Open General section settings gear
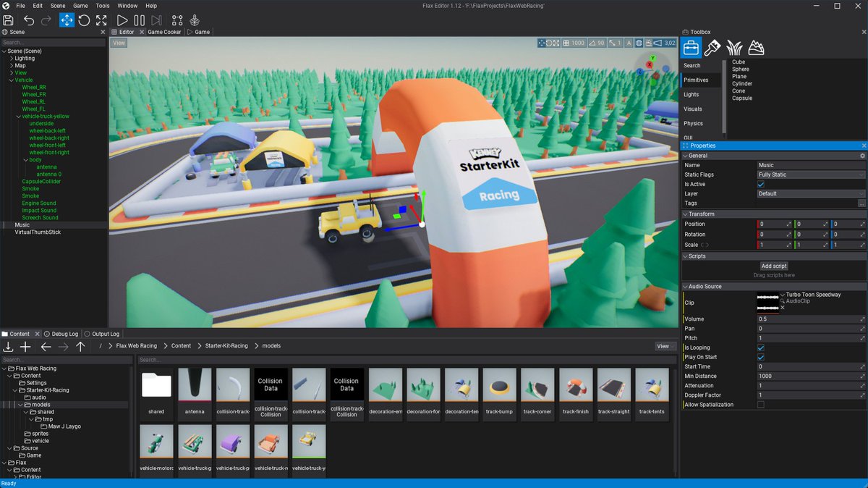The width and height of the screenshot is (868, 488). tap(862, 156)
